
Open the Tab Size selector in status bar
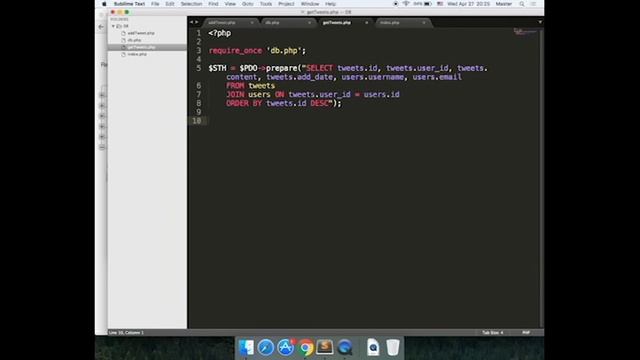point(493,333)
